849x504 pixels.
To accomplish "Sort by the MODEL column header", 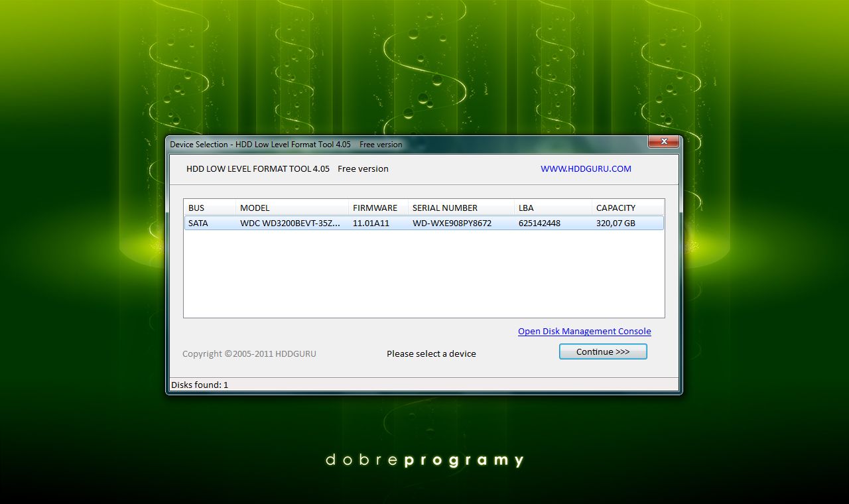I will pyautogui.click(x=292, y=208).
